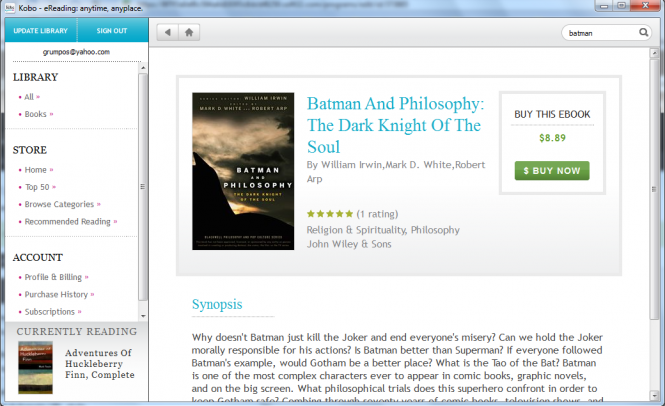The height and width of the screenshot is (406, 665).
Task: View Purchase History
Action: pyautogui.click(x=56, y=294)
